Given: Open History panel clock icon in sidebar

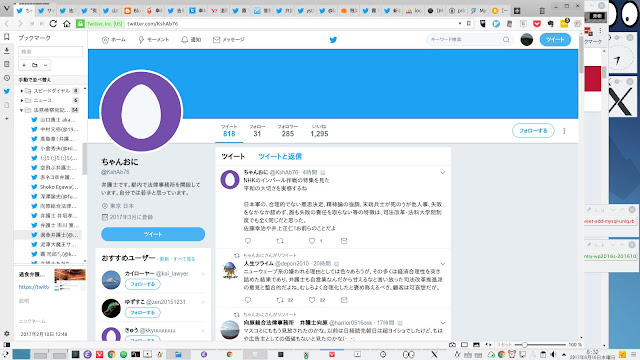Looking at the screenshot, I should point(7,78).
